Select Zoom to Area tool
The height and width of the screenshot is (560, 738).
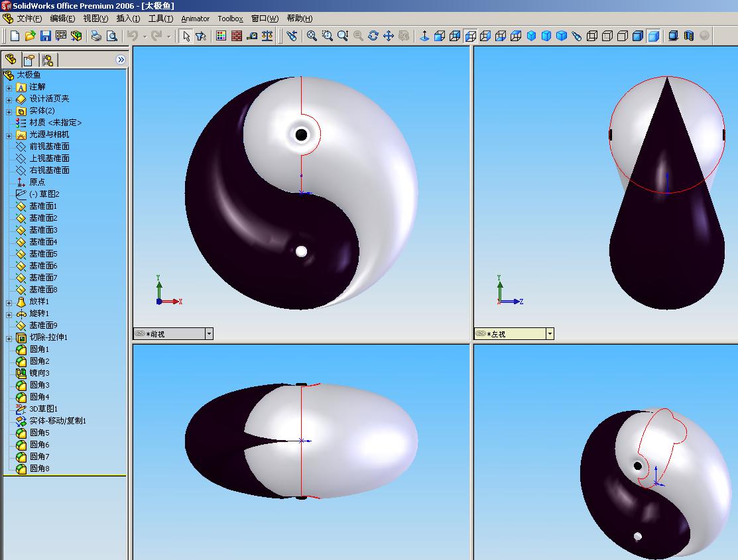[x=327, y=36]
